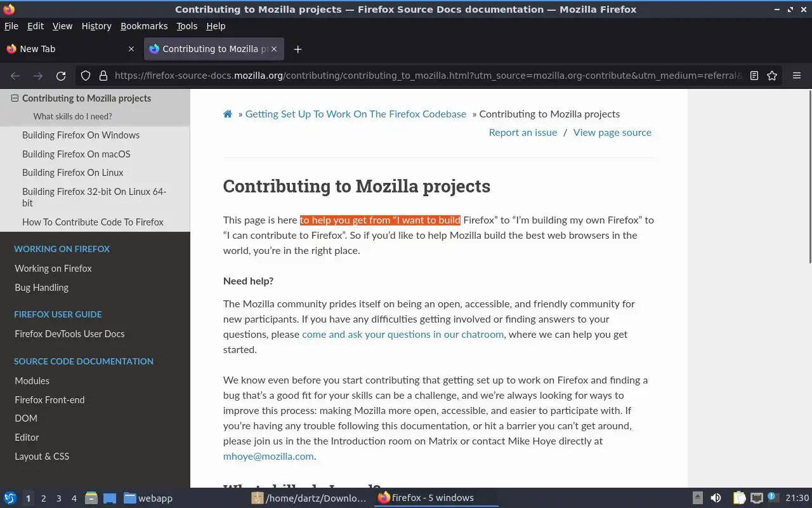The image size is (812, 508).
Task: Click the Report an issue link
Action: 523,133
